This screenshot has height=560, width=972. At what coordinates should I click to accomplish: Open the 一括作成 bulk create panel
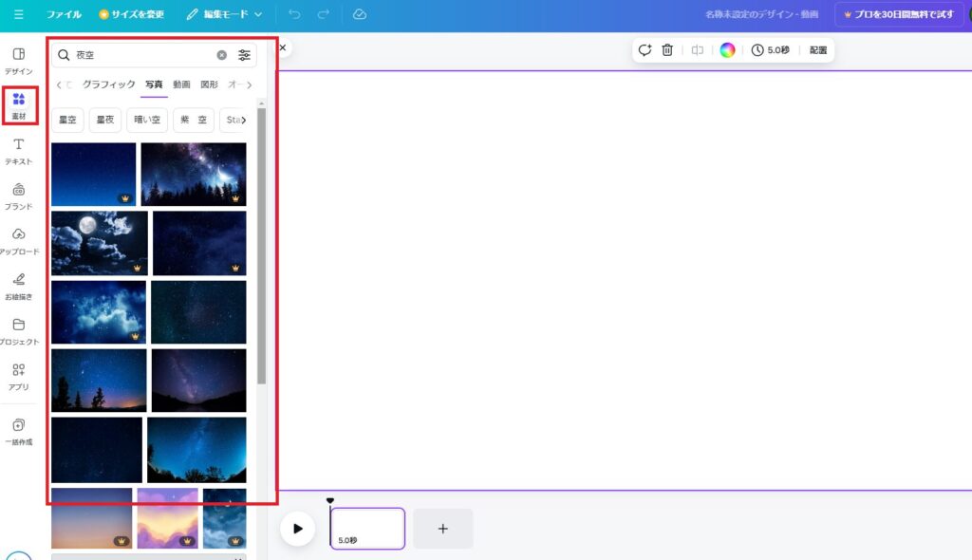(x=19, y=432)
